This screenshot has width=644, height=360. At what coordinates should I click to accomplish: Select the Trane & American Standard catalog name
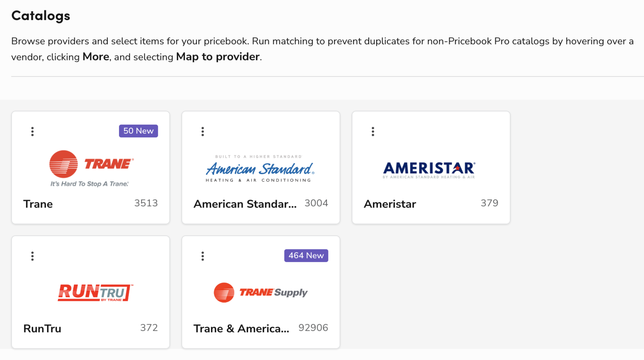(x=241, y=329)
